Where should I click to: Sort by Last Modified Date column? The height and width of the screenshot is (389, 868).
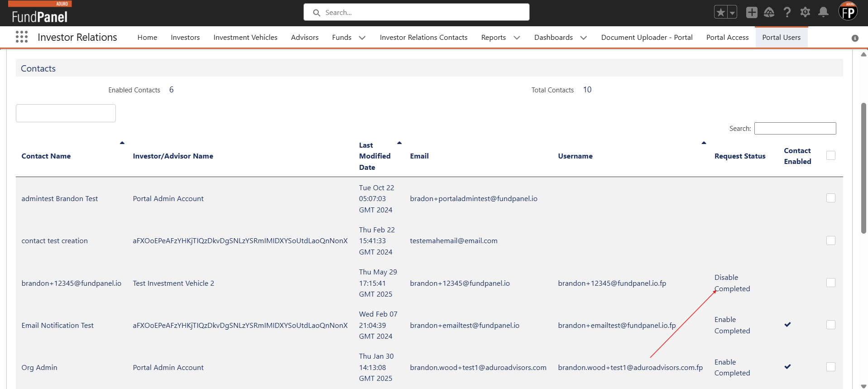point(374,156)
